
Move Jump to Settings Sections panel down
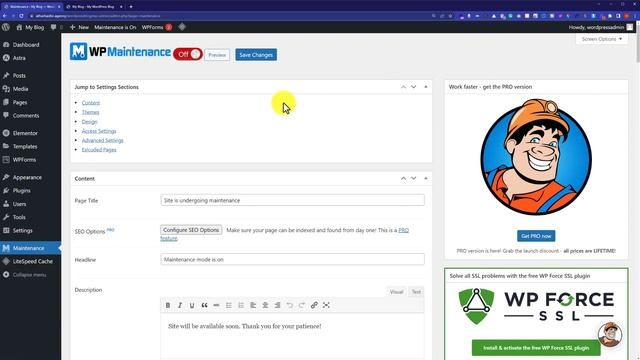click(413, 87)
